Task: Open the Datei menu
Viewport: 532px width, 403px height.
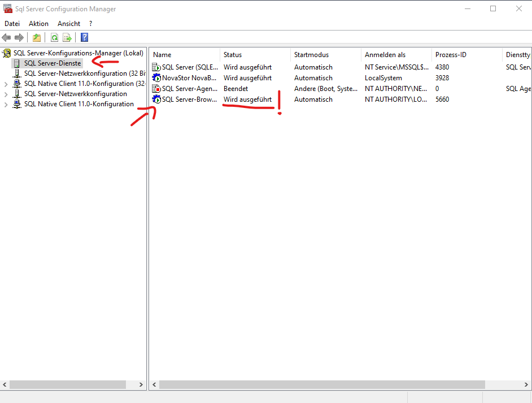Action: coord(12,24)
